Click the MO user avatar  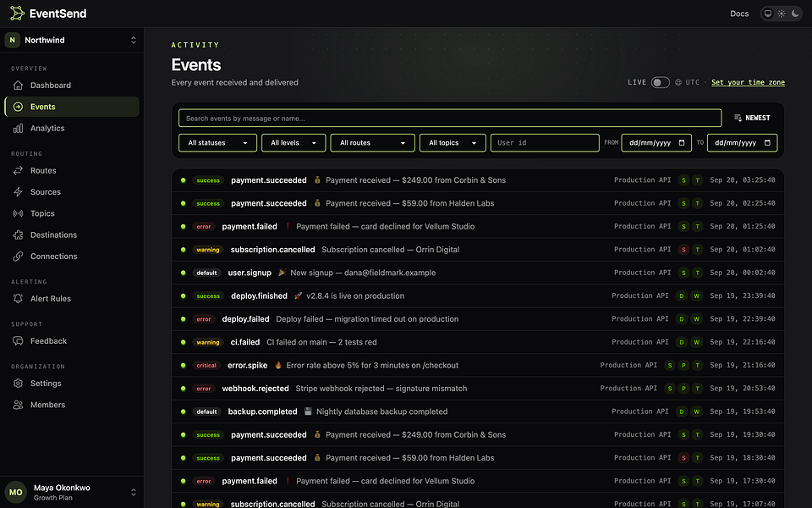click(x=15, y=493)
